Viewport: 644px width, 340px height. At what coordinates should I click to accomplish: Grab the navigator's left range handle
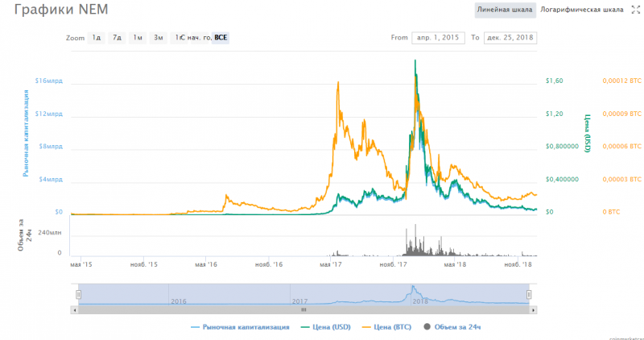78,294
